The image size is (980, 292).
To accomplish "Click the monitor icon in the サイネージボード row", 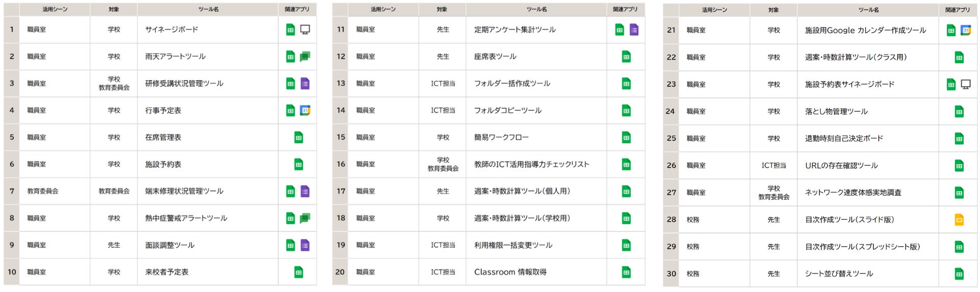I will pyautogui.click(x=305, y=30).
